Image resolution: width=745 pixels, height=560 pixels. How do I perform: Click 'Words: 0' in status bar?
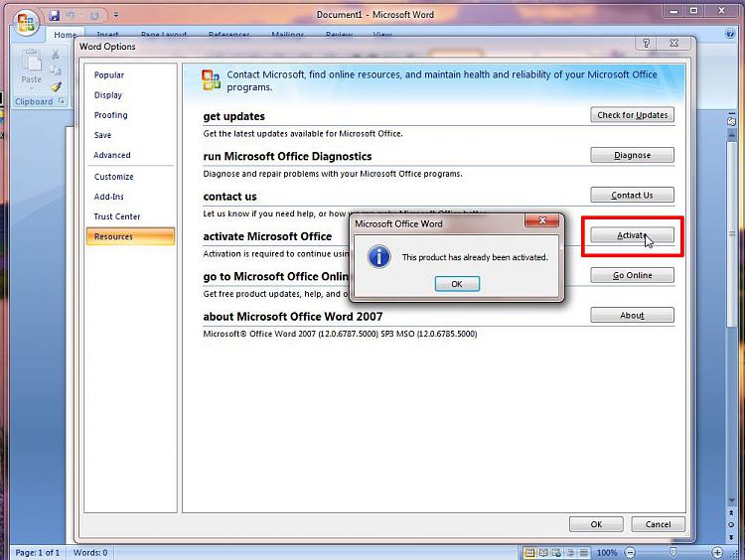pyautogui.click(x=90, y=553)
